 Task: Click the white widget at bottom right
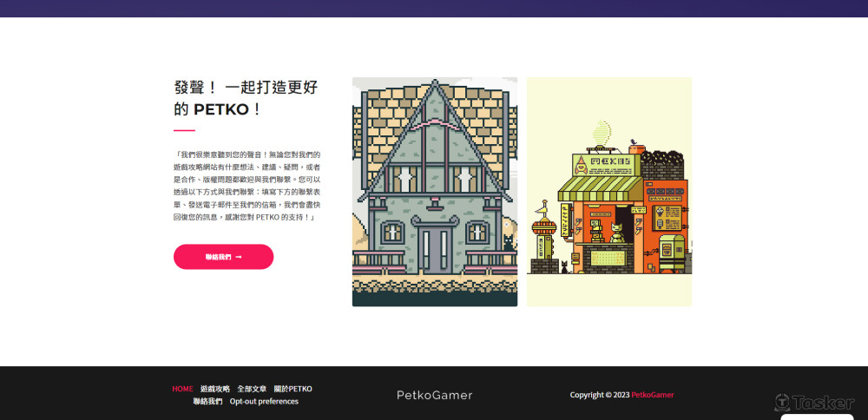click(816, 417)
